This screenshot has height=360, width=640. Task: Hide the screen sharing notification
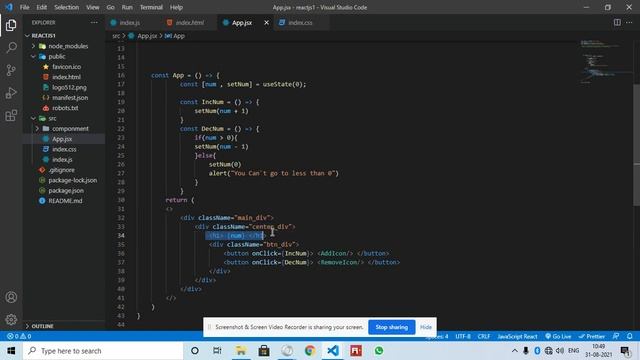click(x=426, y=327)
